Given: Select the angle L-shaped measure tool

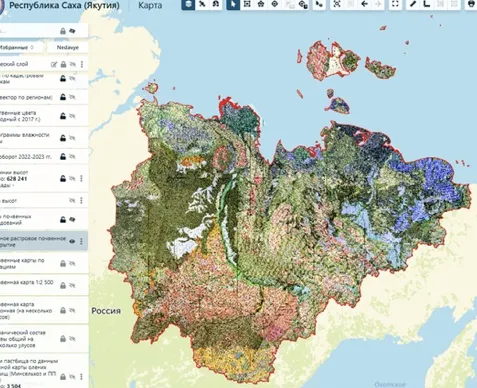Looking at the screenshot, I should tap(427, 4).
